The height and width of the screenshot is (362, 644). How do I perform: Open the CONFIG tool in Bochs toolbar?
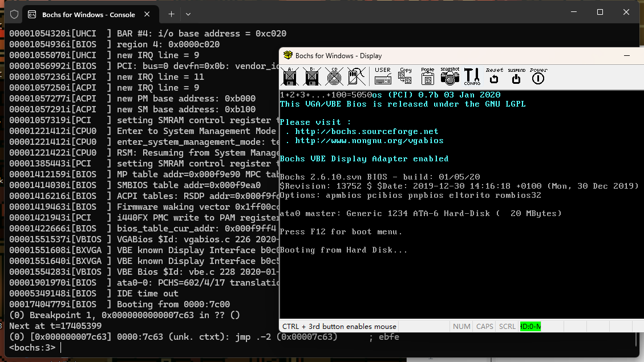coord(472,76)
